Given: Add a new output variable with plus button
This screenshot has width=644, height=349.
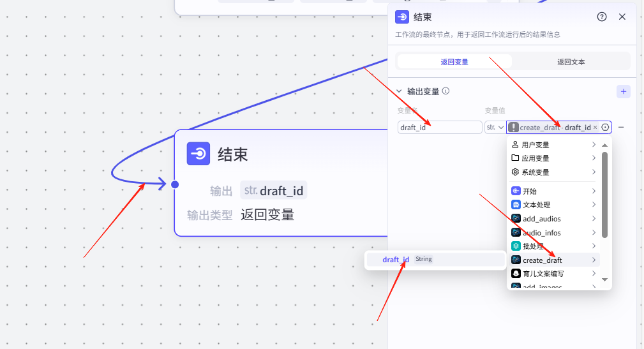Looking at the screenshot, I should tap(624, 91).
